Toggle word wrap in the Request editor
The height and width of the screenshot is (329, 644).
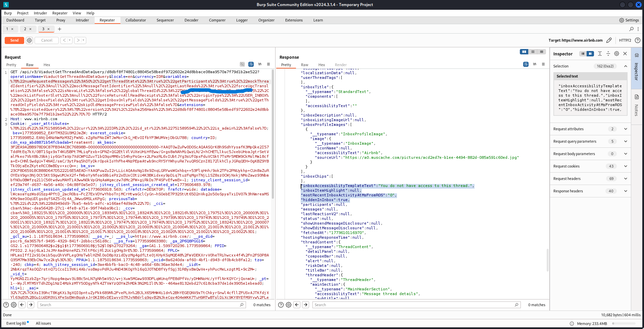pyautogui.click(x=251, y=64)
